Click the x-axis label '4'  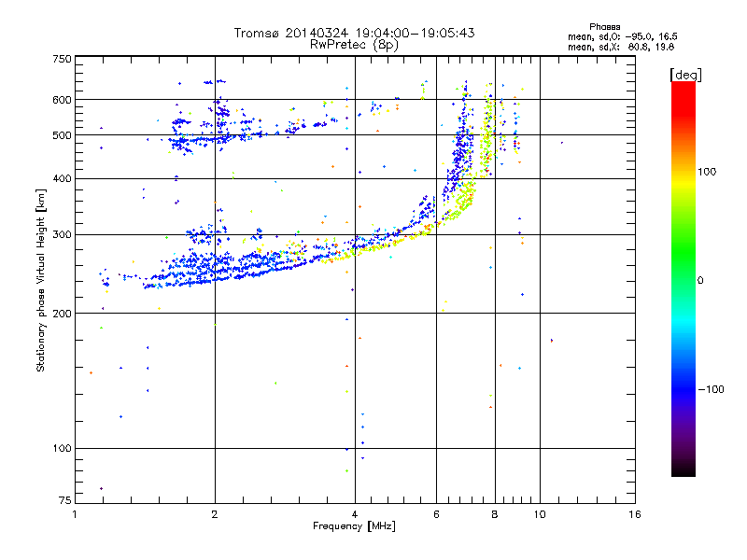355,514
